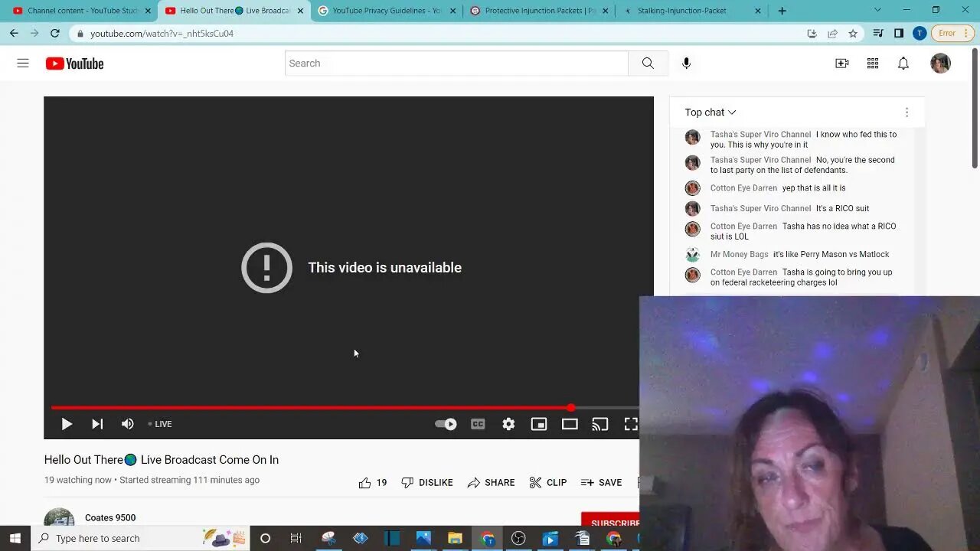
Task: Click the CLIP scissors button
Action: click(547, 483)
